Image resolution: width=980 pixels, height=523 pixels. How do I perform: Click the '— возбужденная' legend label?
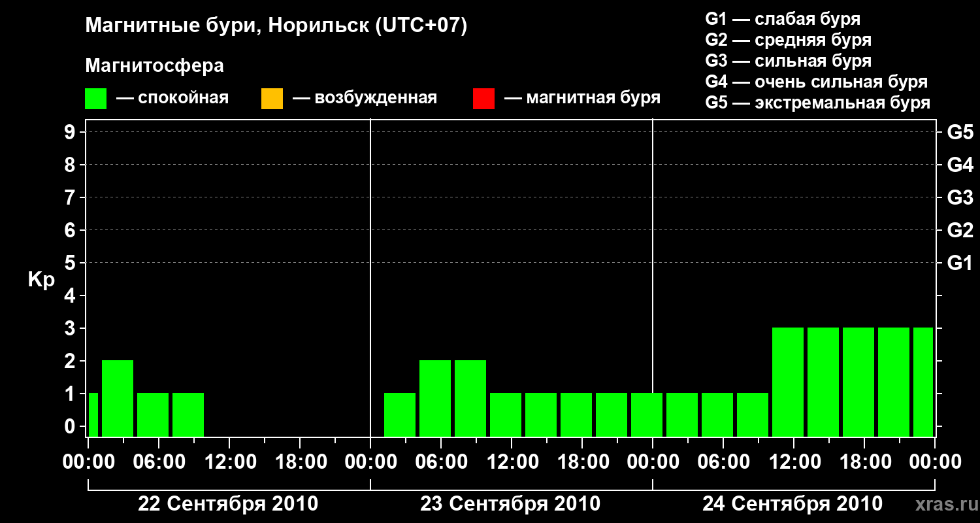click(365, 98)
